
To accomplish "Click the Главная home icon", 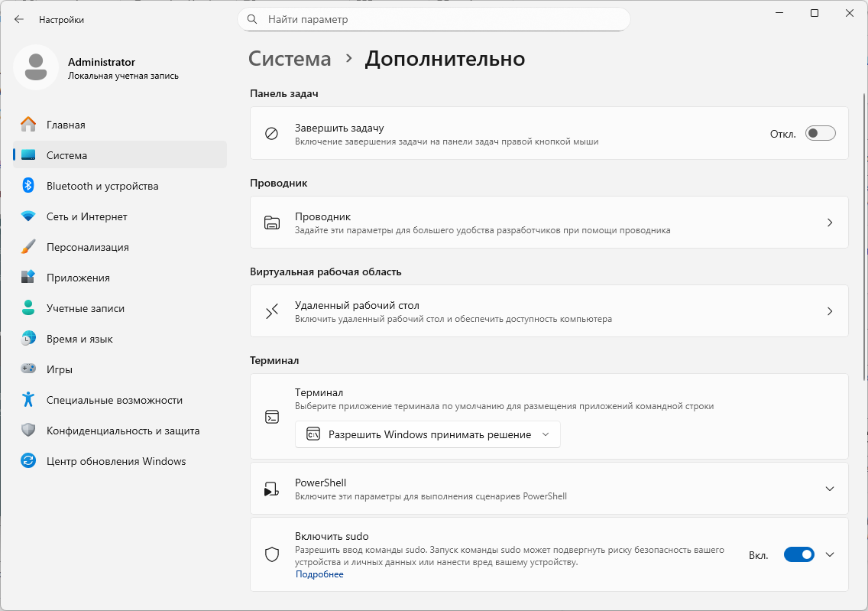I will tap(28, 125).
